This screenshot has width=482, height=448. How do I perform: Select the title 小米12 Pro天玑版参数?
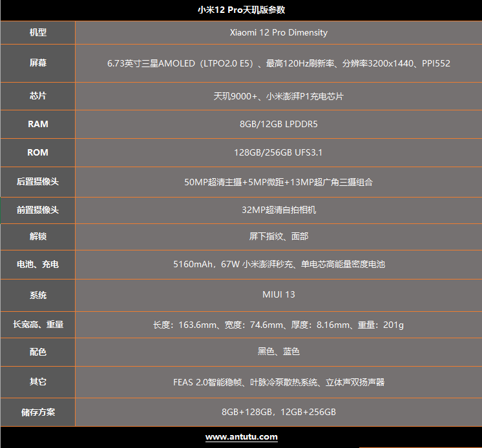(241, 10)
